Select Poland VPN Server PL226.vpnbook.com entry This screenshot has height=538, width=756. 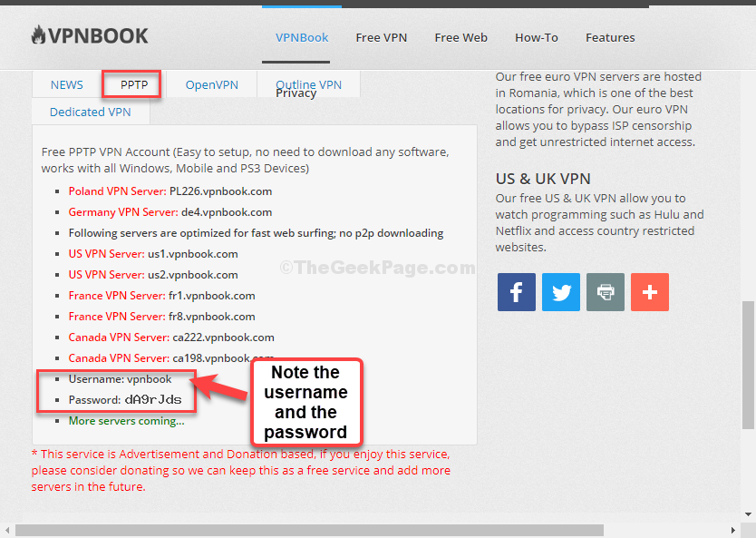[x=170, y=191]
